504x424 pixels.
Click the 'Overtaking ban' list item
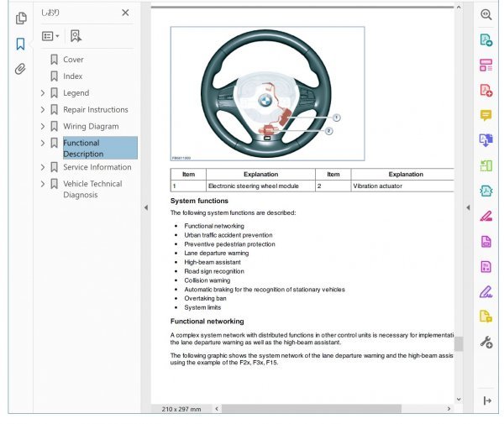(x=206, y=298)
